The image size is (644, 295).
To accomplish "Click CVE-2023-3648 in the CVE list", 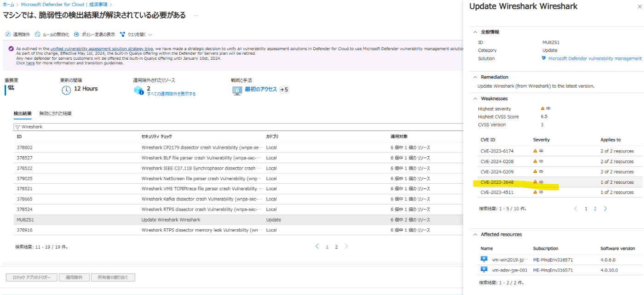I will click(x=497, y=182).
